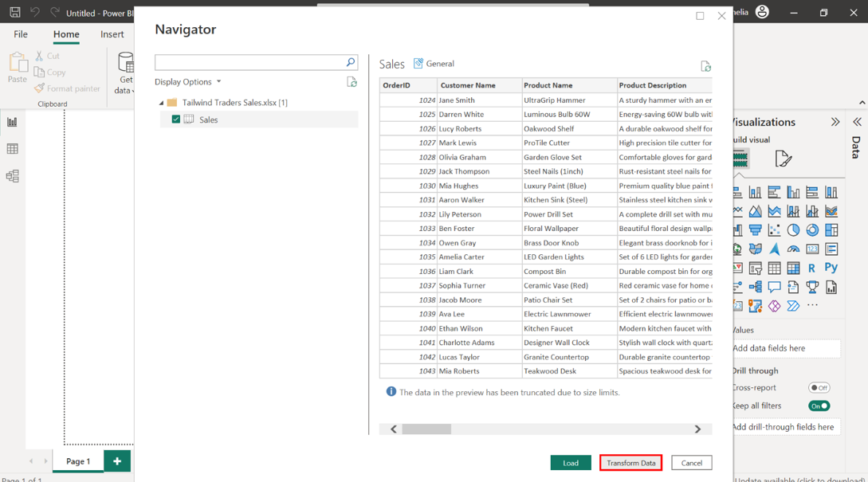Click the refresh icon below the search box
The height and width of the screenshot is (482, 868).
tap(352, 82)
